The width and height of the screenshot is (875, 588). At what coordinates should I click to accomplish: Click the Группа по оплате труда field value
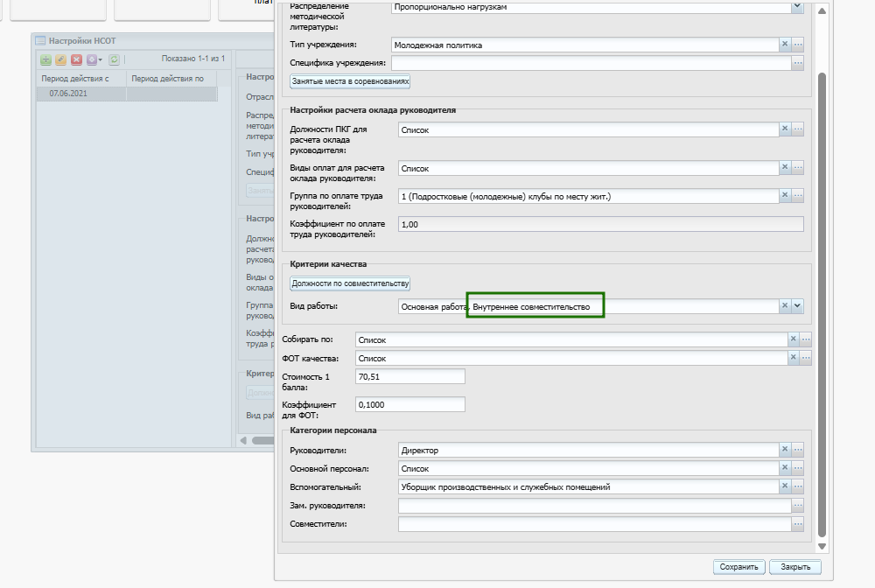point(589,196)
